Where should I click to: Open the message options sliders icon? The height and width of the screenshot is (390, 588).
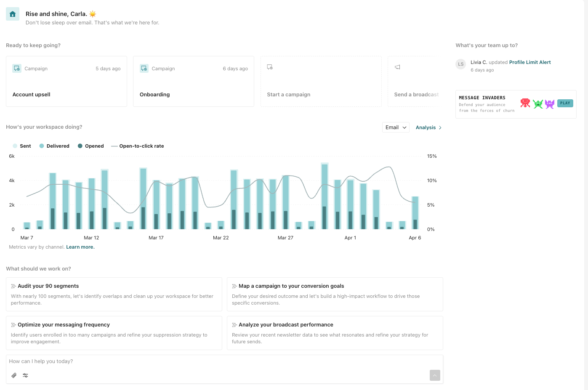click(25, 375)
